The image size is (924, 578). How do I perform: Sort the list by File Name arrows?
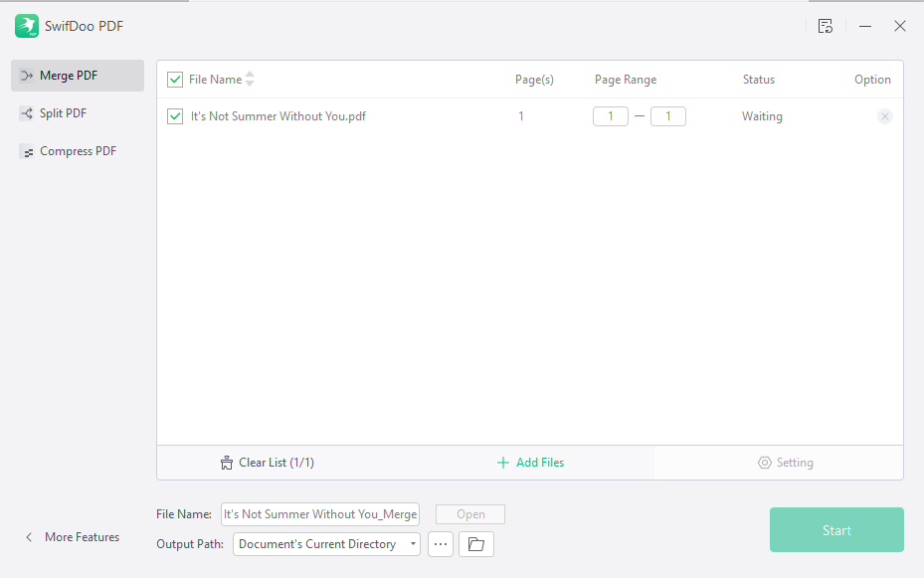tap(250, 79)
